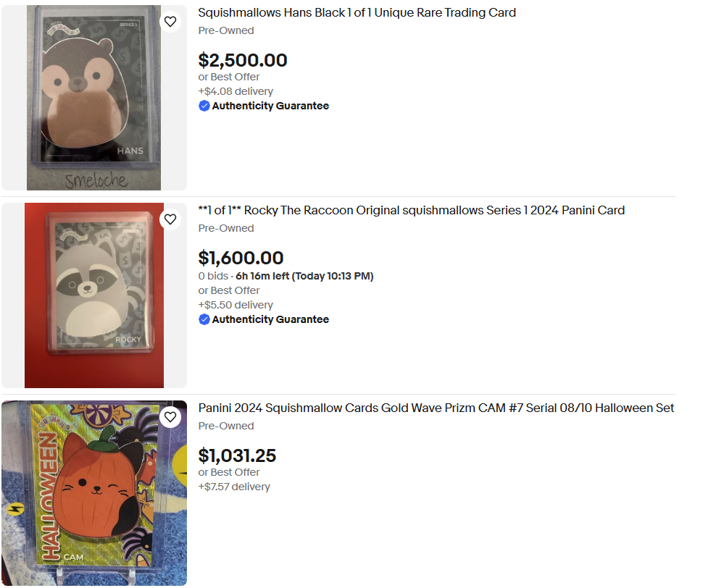Click "or Best Offer" under $2,500.00
The height and width of the screenshot is (588, 703).
pyautogui.click(x=229, y=77)
